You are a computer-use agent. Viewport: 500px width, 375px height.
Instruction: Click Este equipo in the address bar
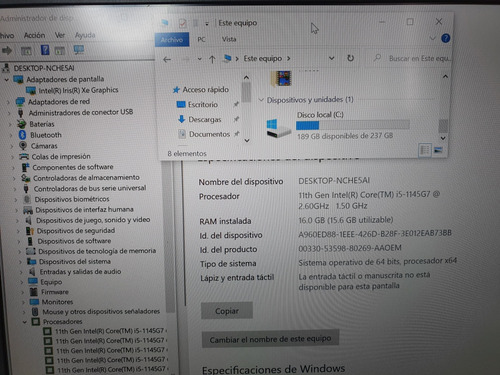click(263, 59)
